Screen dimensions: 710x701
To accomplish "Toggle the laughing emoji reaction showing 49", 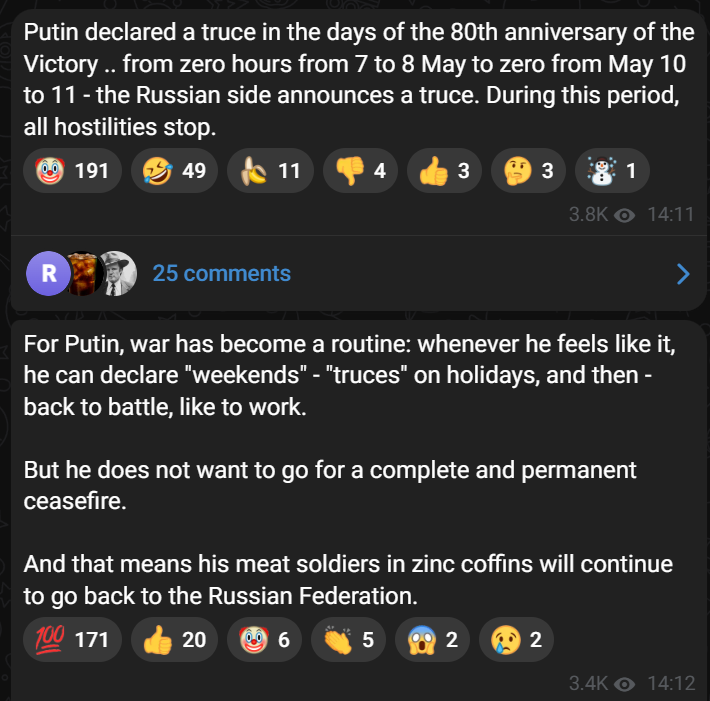I will click(176, 170).
